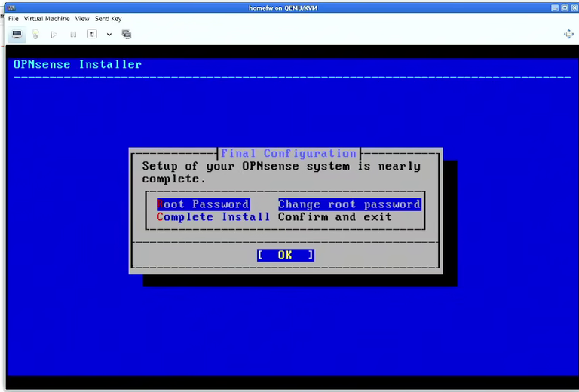This screenshot has width=579, height=392.
Task: Open the File menu
Action: tap(14, 18)
